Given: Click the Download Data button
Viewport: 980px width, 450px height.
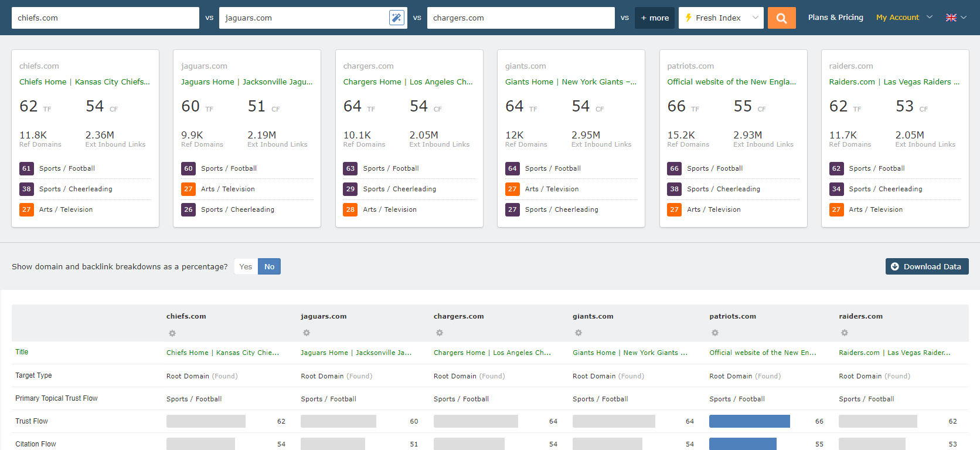Looking at the screenshot, I should (x=927, y=266).
